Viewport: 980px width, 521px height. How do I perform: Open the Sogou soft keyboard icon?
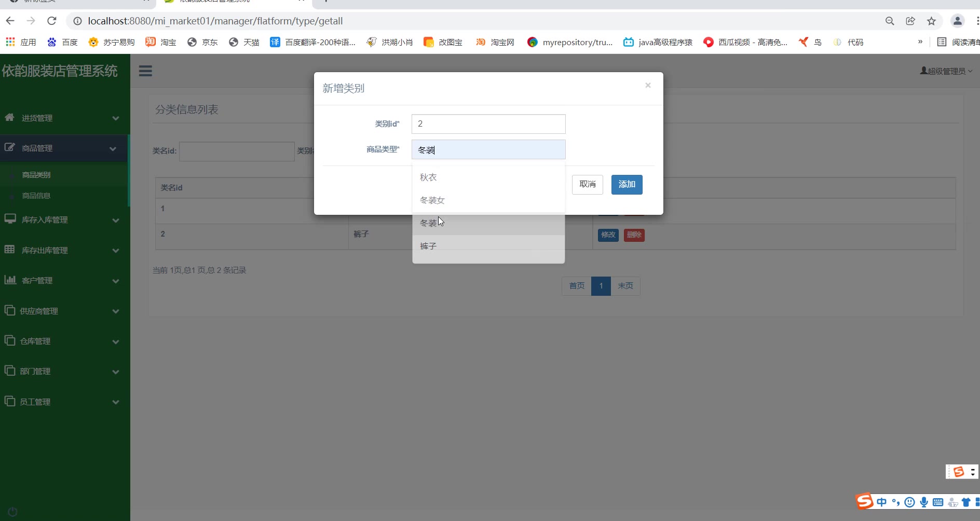coord(938,502)
